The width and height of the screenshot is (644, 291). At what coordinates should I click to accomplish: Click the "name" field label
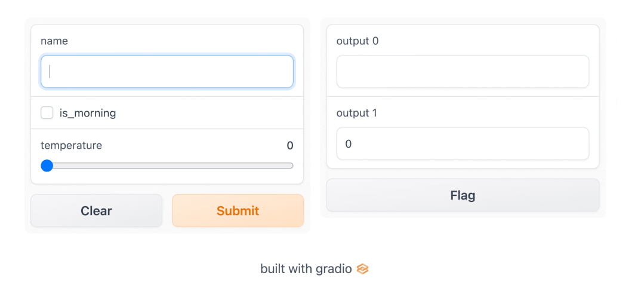tap(54, 41)
